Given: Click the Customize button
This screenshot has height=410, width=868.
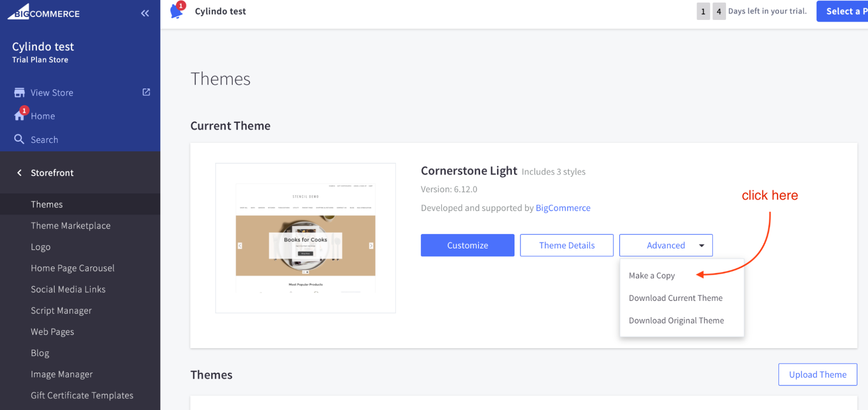Looking at the screenshot, I should tap(468, 245).
